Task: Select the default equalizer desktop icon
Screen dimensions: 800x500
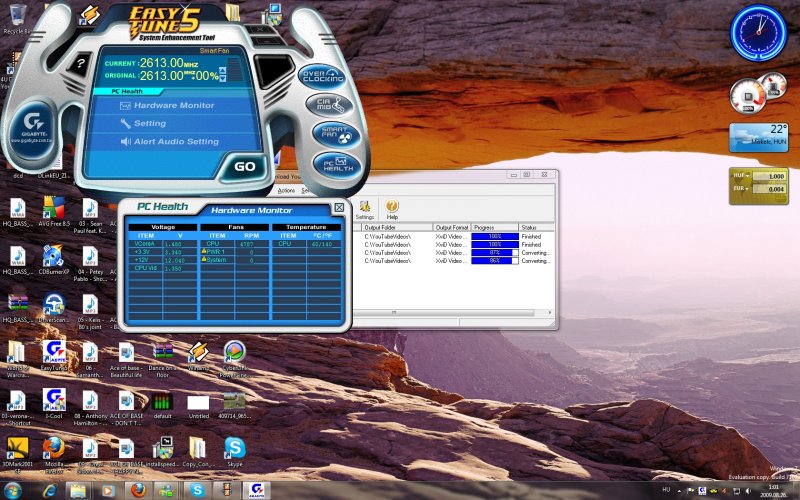Action: [162, 406]
